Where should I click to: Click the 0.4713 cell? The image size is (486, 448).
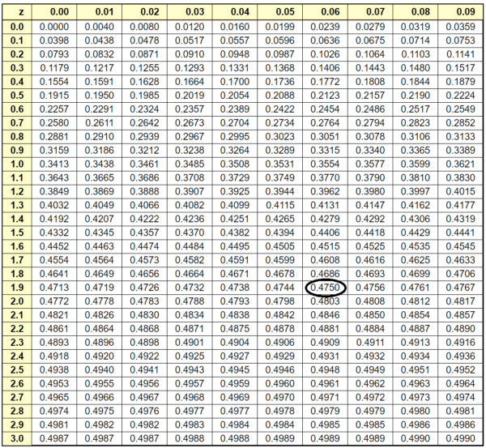tap(54, 288)
